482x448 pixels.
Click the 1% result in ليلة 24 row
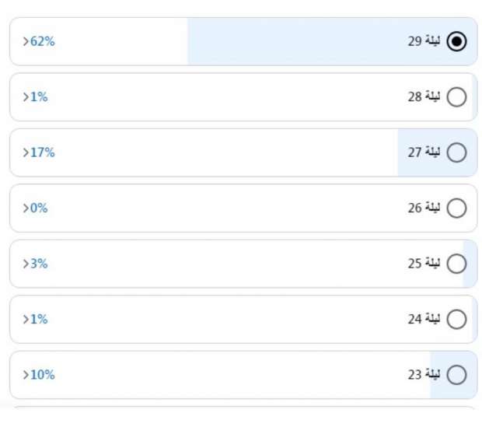click(x=39, y=320)
